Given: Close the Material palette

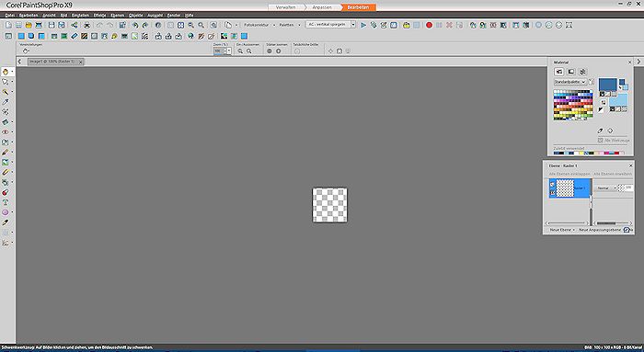Looking at the screenshot, I should pos(629,62).
